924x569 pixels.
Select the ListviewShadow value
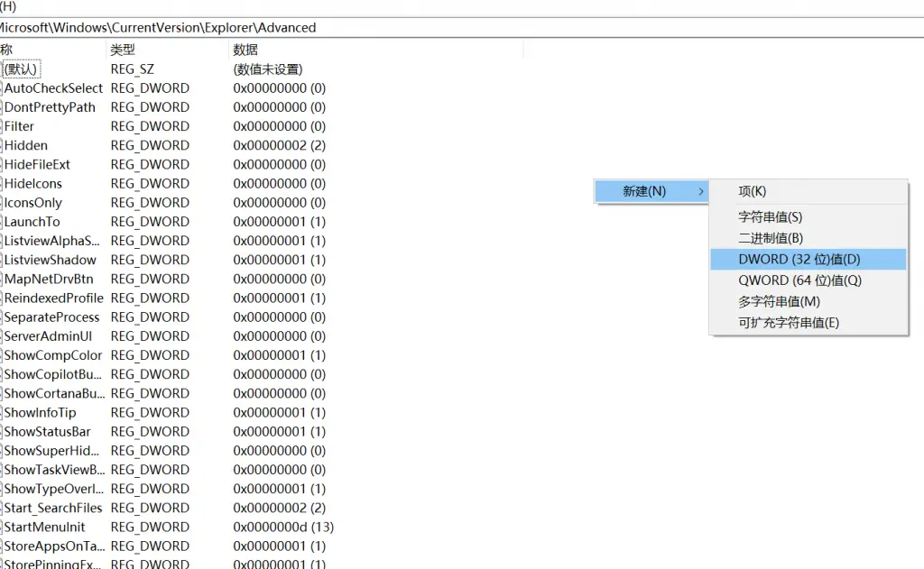click(x=50, y=260)
